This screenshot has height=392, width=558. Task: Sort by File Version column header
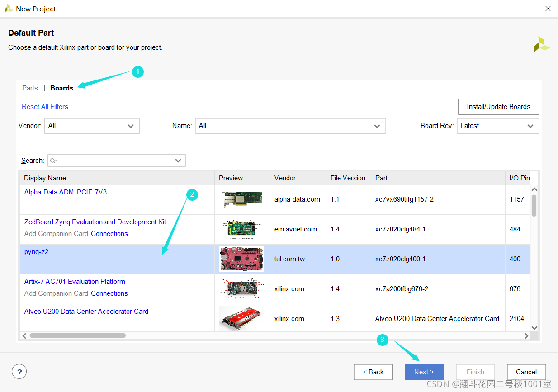click(x=348, y=178)
